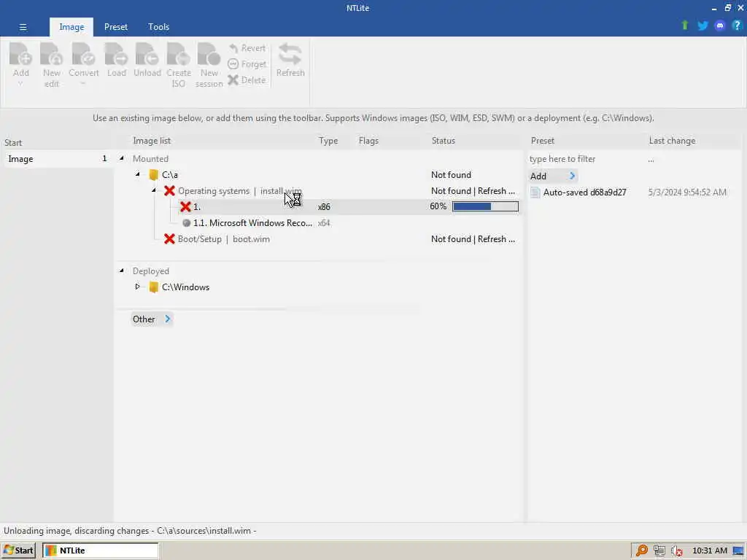Open the Add preset arrow
Image resolution: width=747 pixels, height=560 pixels.
tap(572, 176)
